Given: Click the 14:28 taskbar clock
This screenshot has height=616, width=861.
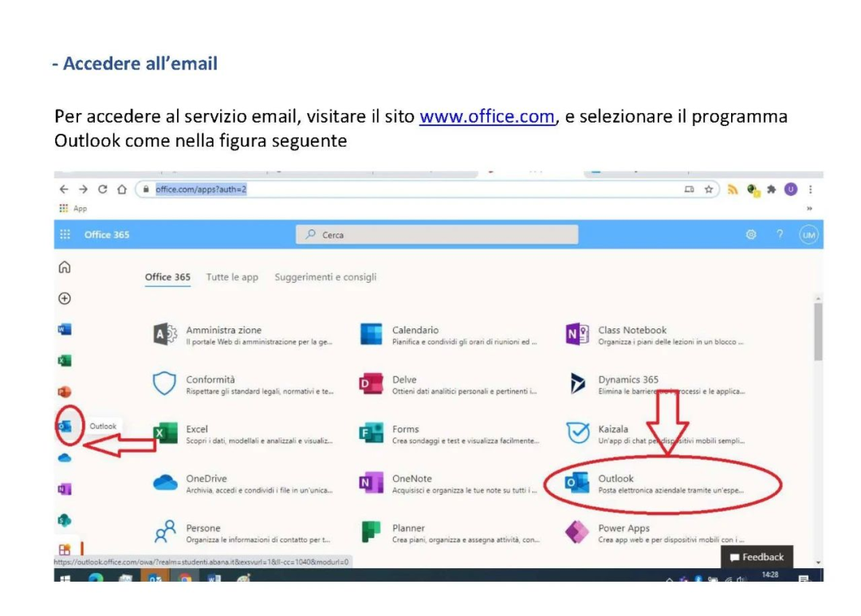Looking at the screenshot, I should point(770,575).
